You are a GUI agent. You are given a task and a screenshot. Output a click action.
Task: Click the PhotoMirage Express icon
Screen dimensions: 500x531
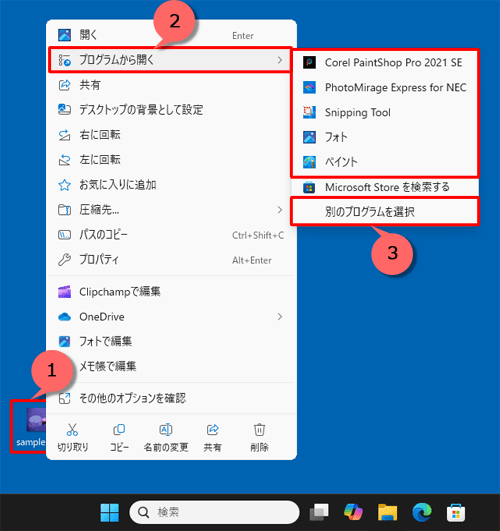click(309, 87)
